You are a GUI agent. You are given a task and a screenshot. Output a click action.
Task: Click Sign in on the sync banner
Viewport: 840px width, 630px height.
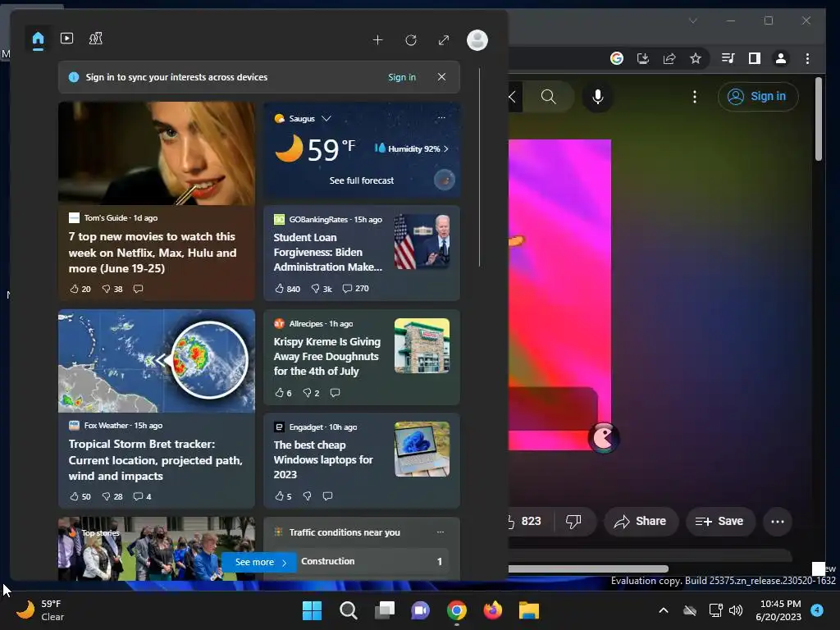[x=402, y=77]
